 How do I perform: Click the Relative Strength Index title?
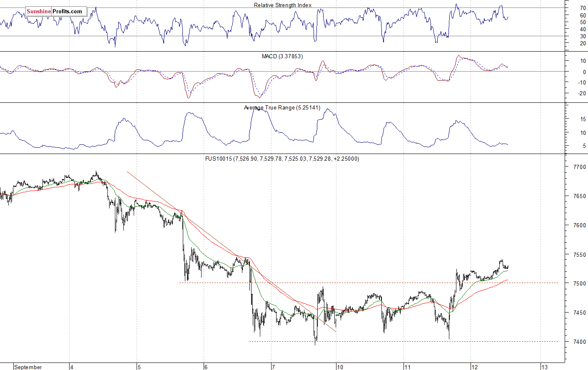(283, 5)
